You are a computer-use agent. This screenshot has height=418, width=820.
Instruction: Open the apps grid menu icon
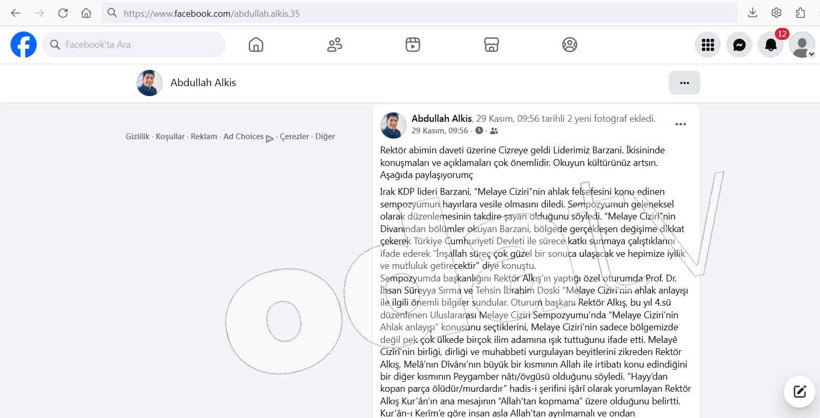pyautogui.click(x=707, y=45)
